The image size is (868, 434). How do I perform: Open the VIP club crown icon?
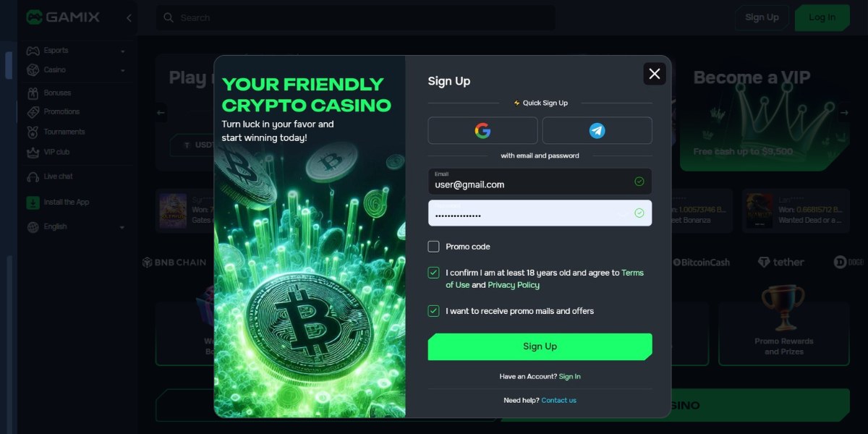click(x=33, y=153)
